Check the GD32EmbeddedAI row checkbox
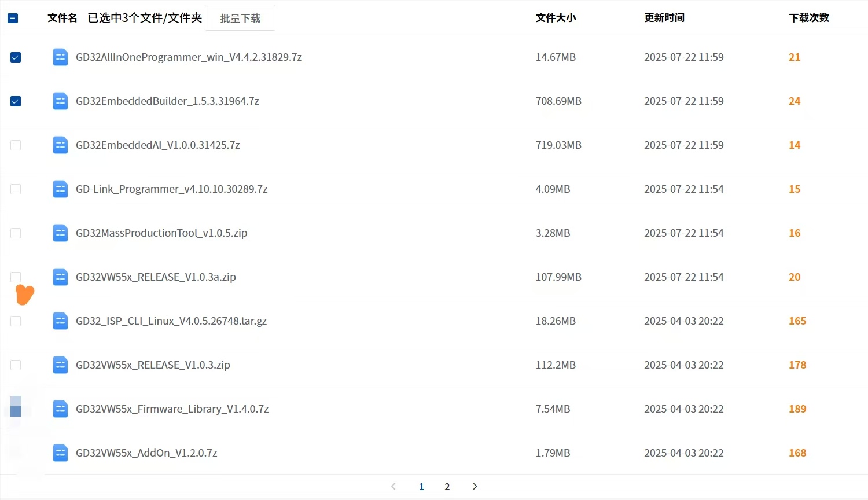The width and height of the screenshot is (868, 500). click(x=16, y=145)
